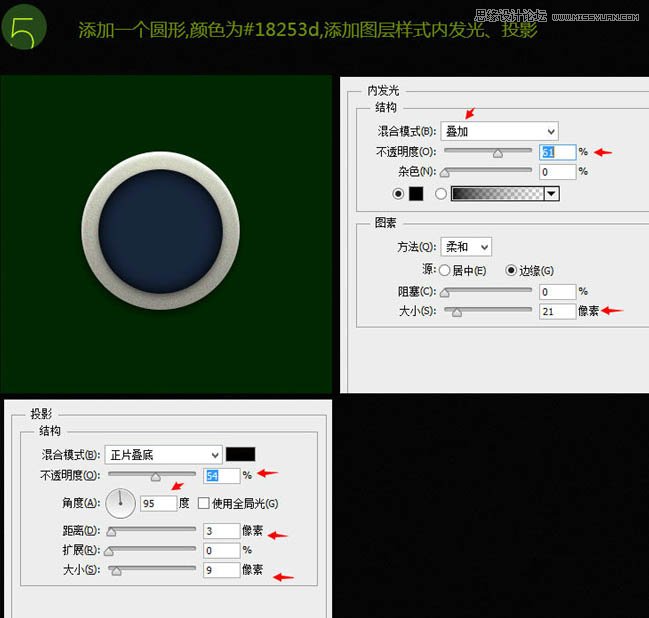This screenshot has height=618, width=649.
Task: Click Inner Glow noise value field
Action: 557,172
